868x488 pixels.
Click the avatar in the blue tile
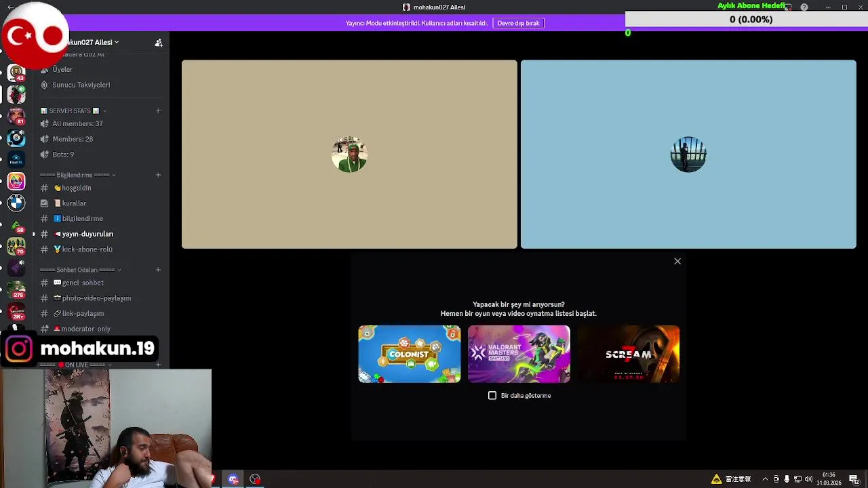coord(688,155)
